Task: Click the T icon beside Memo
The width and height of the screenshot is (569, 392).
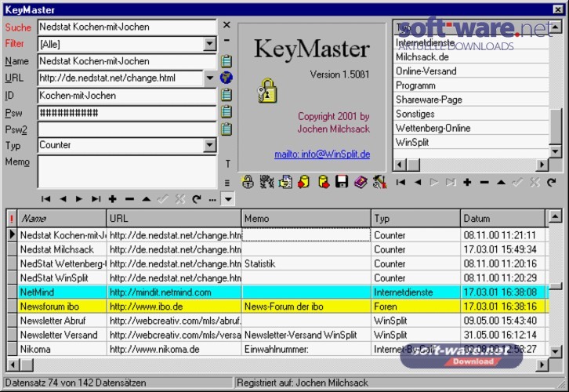Action: point(227,164)
